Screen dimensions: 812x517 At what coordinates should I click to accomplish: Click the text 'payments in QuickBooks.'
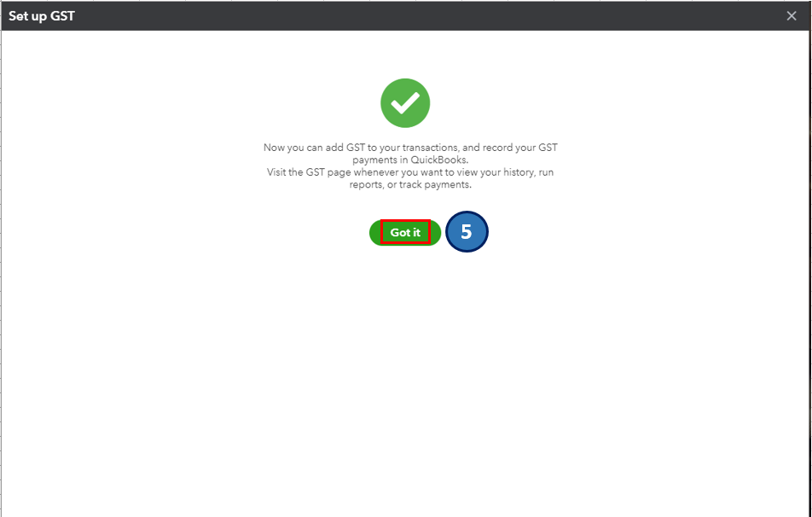tap(410, 160)
